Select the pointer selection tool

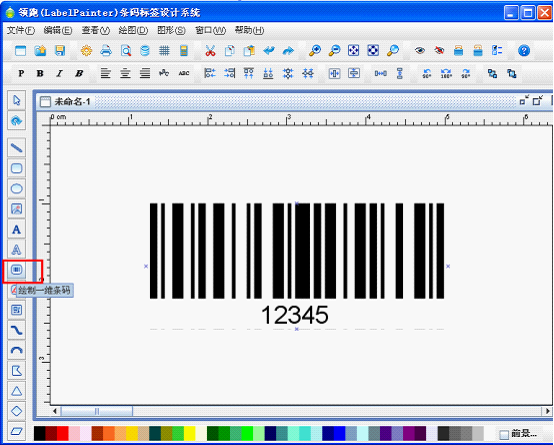tap(17, 100)
